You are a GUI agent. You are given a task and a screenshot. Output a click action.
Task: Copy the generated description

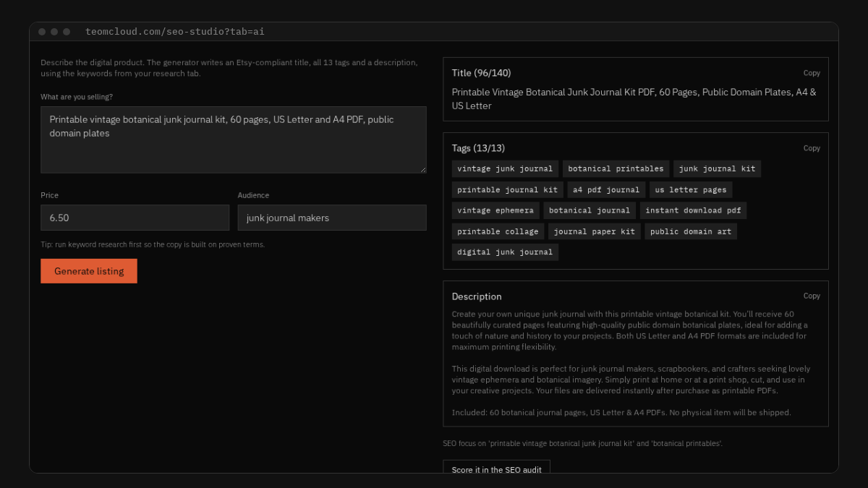click(x=812, y=296)
